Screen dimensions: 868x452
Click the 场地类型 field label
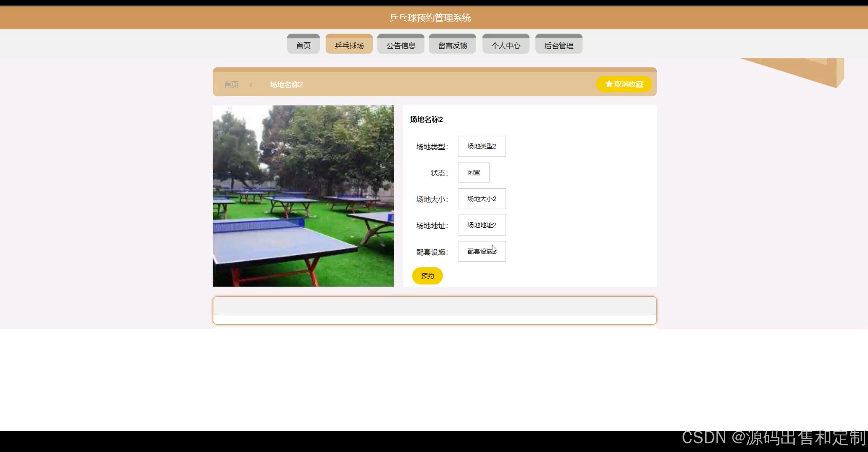[432, 147]
